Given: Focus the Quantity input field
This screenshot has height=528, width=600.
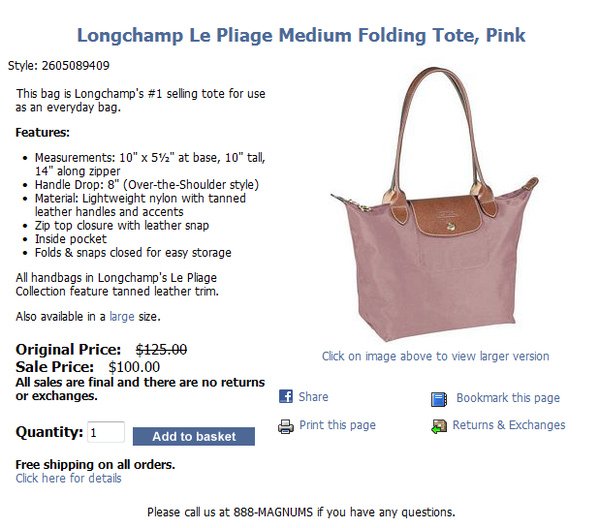Looking at the screenshot, I should (106, 432).
